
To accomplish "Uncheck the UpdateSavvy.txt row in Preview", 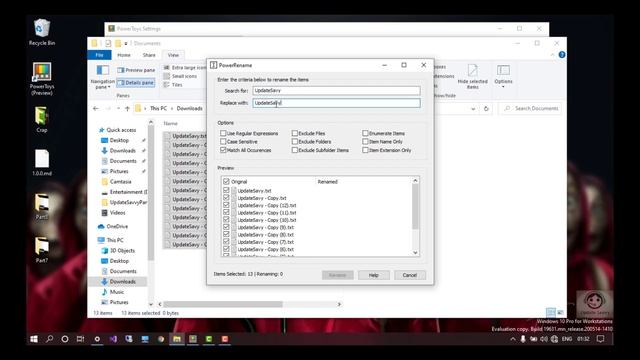I will tap(226, 191).
